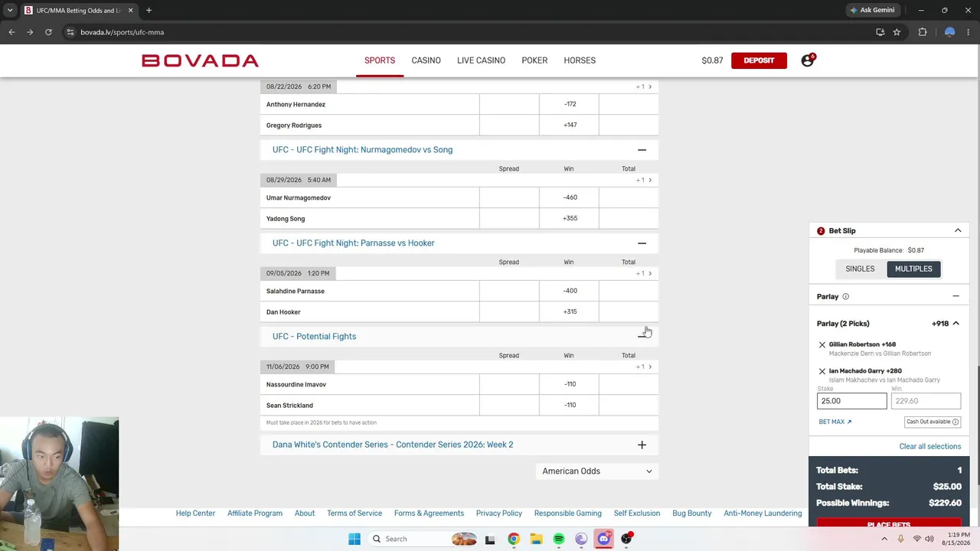Open the Horses tab

pyautogui.click(x=580, y=60)
